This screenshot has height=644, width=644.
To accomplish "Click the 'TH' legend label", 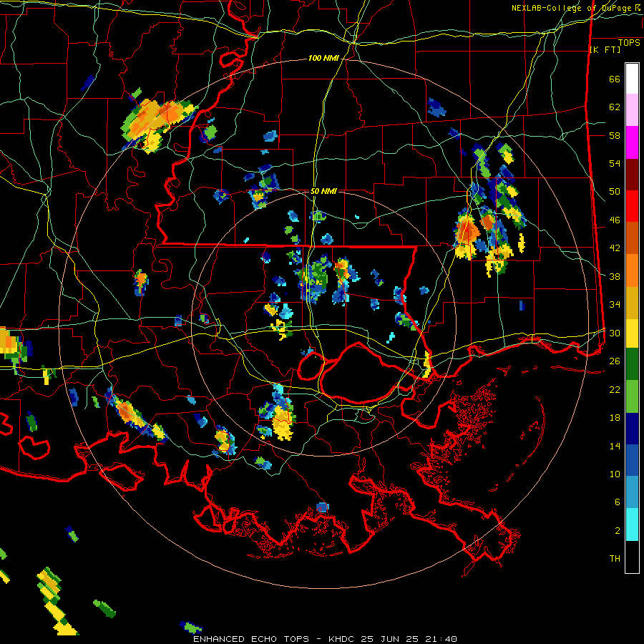I will point(615,559).
